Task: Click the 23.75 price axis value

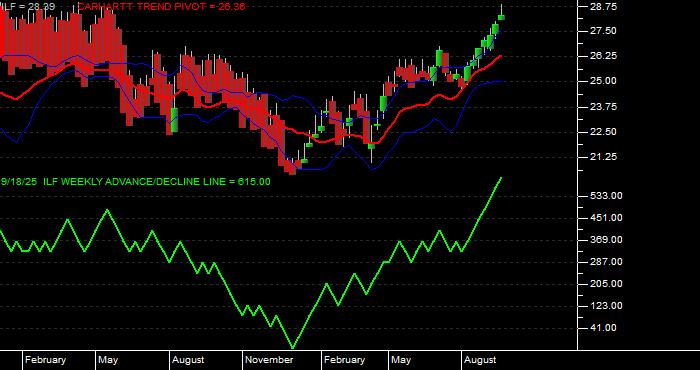Action: (x=604, y=107)
